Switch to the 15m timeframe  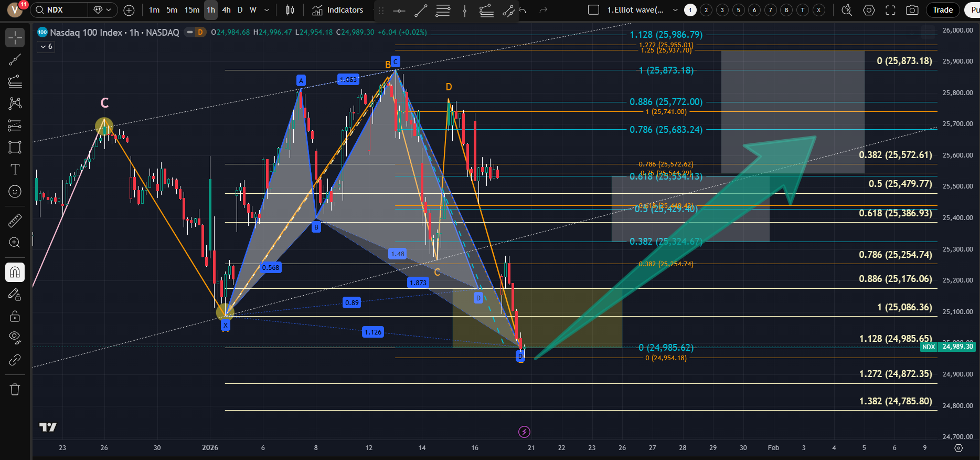192,10
